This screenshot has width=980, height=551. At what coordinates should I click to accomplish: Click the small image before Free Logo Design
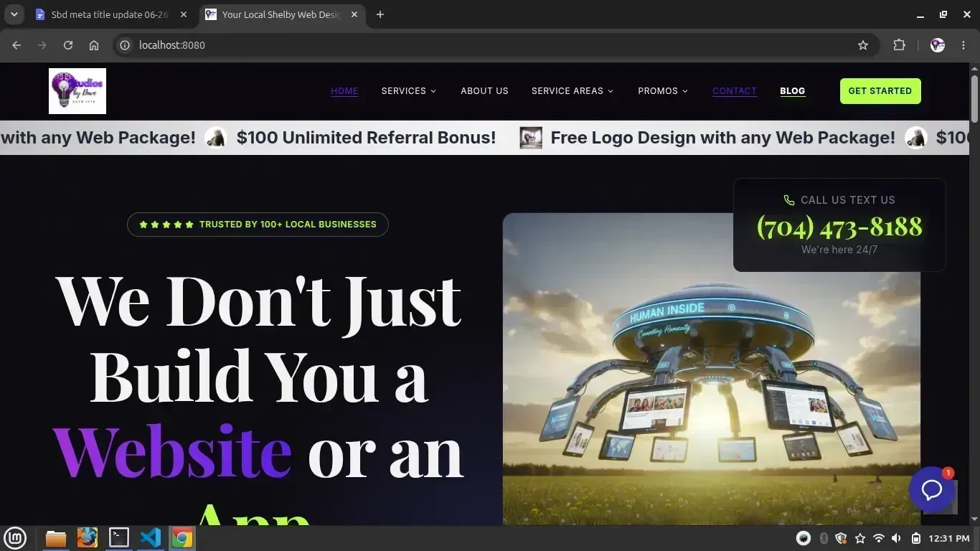pos(531,138)
